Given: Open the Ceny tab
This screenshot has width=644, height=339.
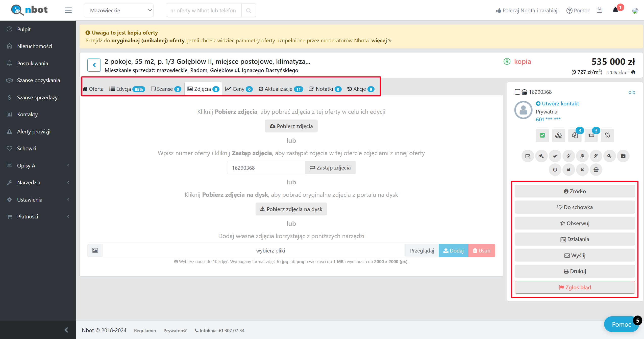Looking at the screenshot, I should [x=239, y=89].
